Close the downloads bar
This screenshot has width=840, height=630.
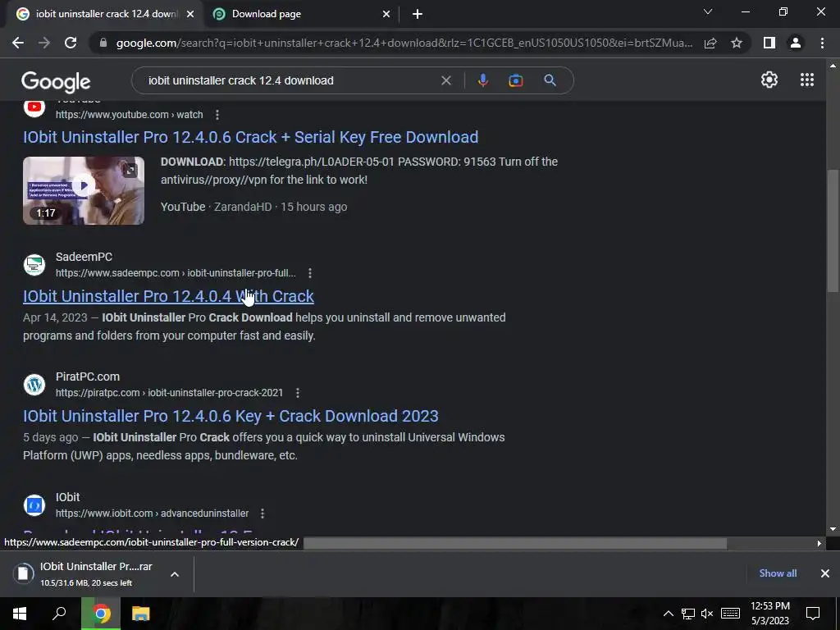[825, 573]
